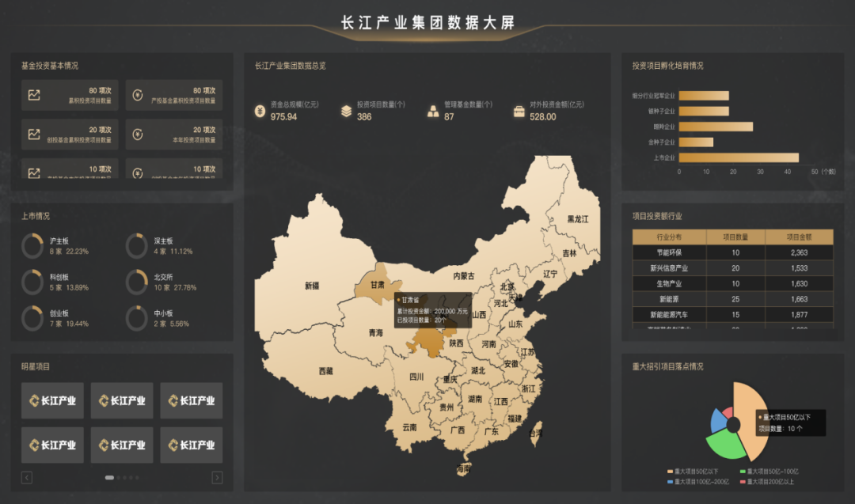Click the shield icon on 本年投资项目数量 card
The image size is (855, 504).
click(138, 135)
